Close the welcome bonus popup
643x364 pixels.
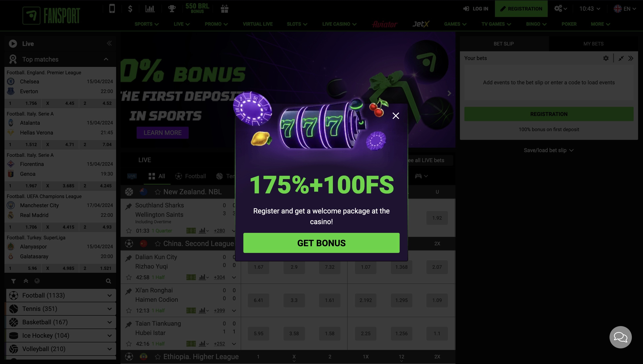[396, 116]
